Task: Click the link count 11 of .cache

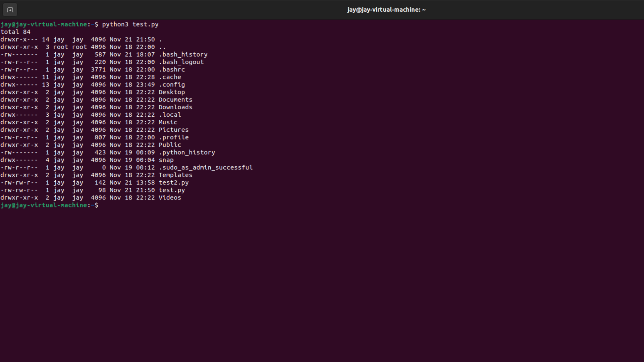Action: coord(45,77)
